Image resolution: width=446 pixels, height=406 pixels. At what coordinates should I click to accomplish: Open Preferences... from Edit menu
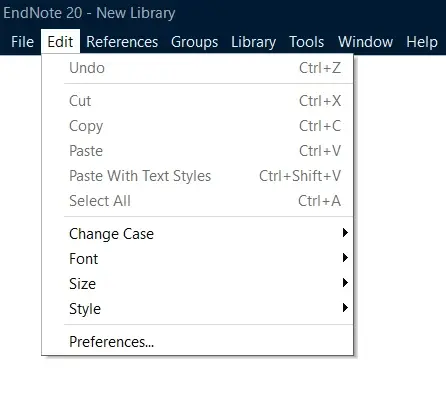[x=197, y=342]
